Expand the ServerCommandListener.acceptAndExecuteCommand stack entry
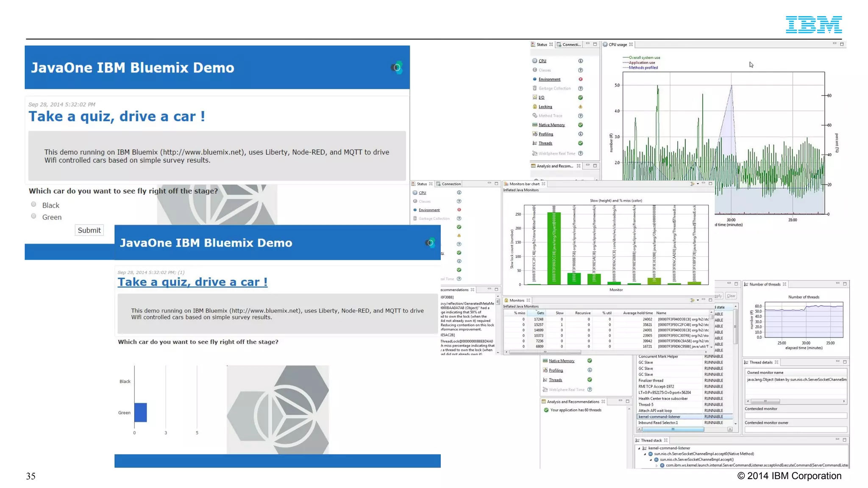This screenshot has width=868, height=488. [657, 465]
